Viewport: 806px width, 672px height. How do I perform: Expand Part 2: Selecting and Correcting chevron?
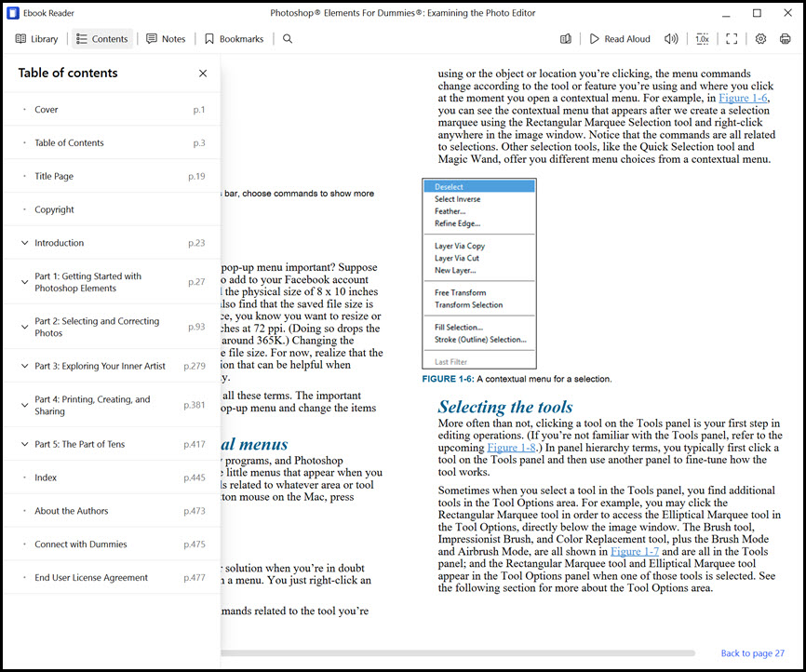[x=24, y=327]
